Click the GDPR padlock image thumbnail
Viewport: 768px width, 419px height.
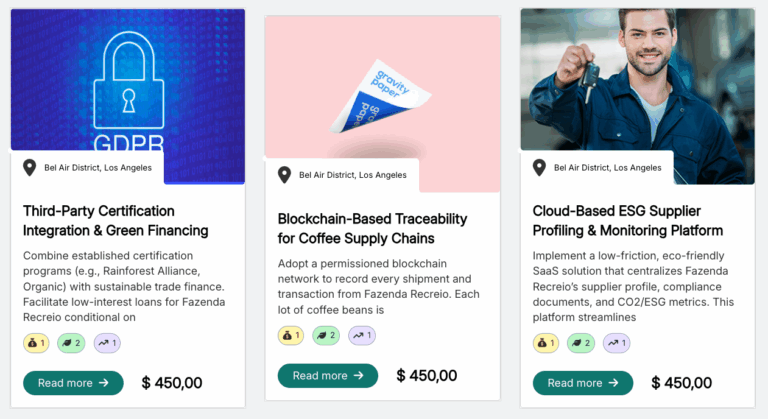(x=127, y=80)
